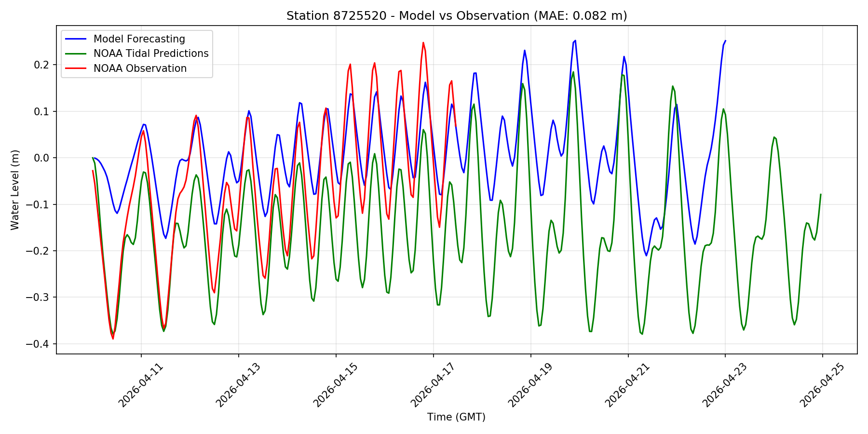The image size is (868, 434).
Task: Click the 2026-04-19 x-axis tick label
Action: 530,385
